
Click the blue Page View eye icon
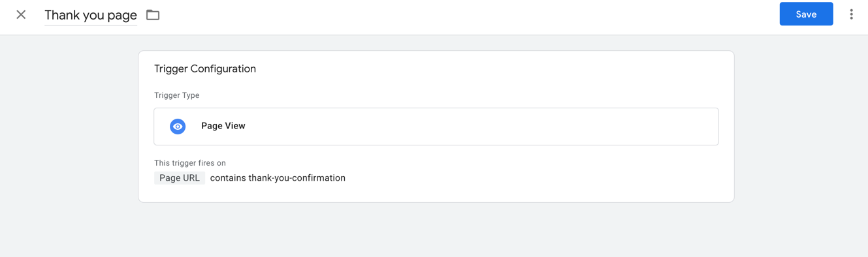(178, 127)
